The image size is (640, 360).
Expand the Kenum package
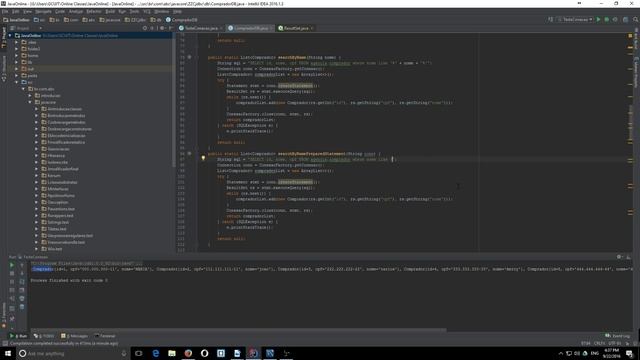point(36,176)
